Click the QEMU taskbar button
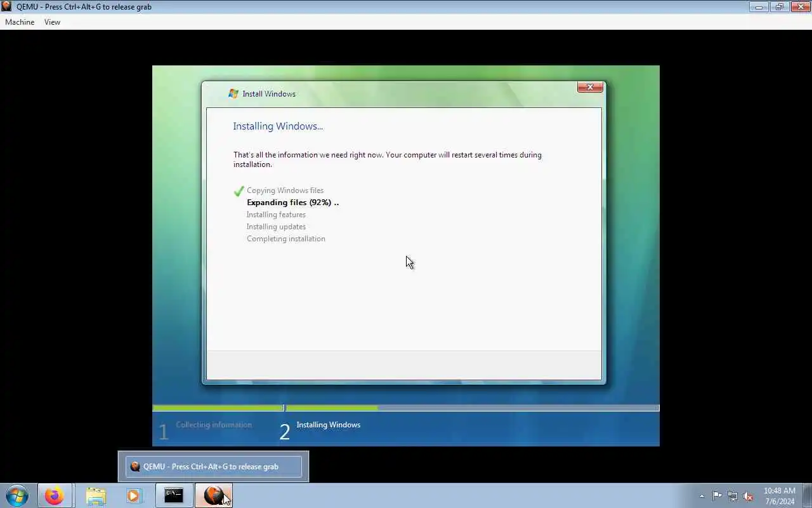Viewport: 812px width, 508px height. [214, 495]
